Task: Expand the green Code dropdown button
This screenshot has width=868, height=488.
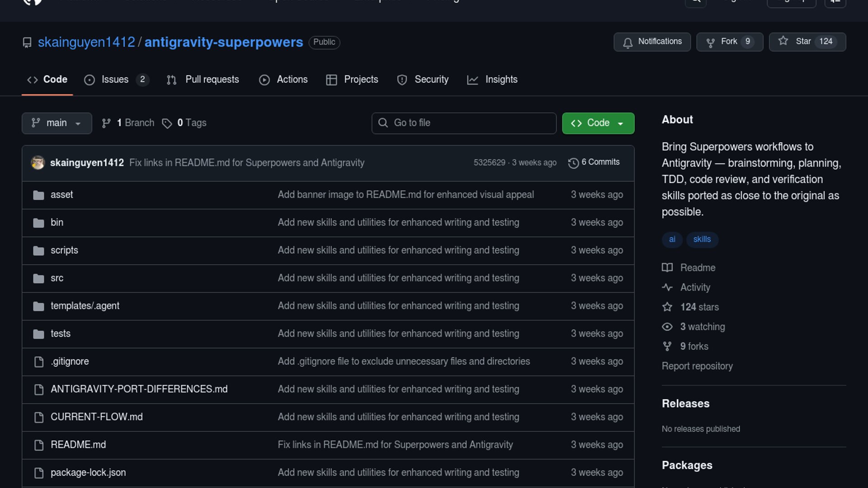Action: tap(598, 123)
